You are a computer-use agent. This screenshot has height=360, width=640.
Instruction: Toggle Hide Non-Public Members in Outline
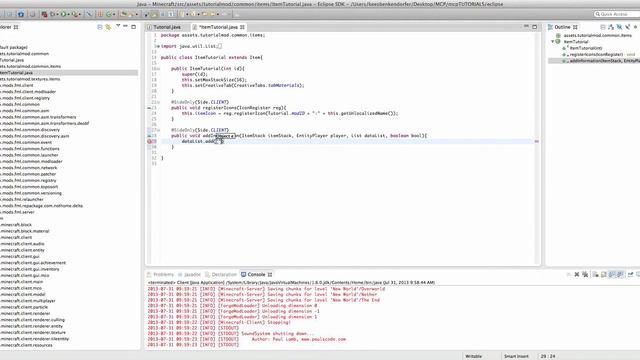[636, 27]
